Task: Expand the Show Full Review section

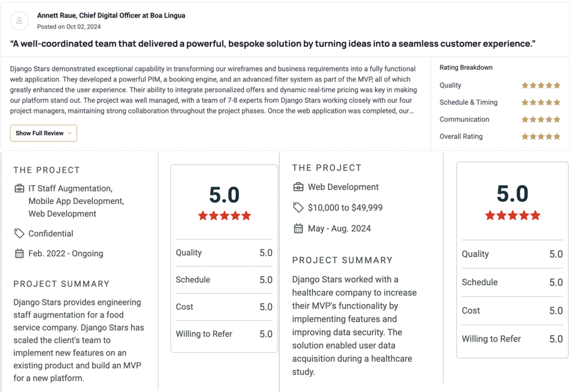Action: click(43, 133)
